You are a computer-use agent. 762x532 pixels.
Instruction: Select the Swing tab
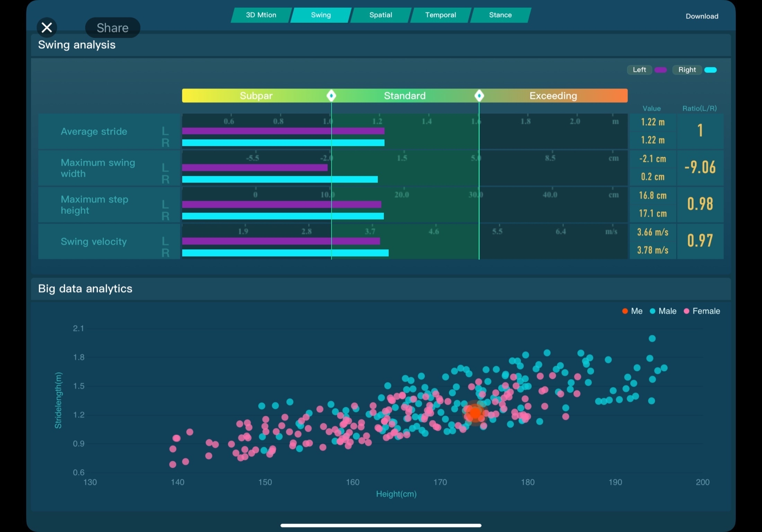(321, 15)
